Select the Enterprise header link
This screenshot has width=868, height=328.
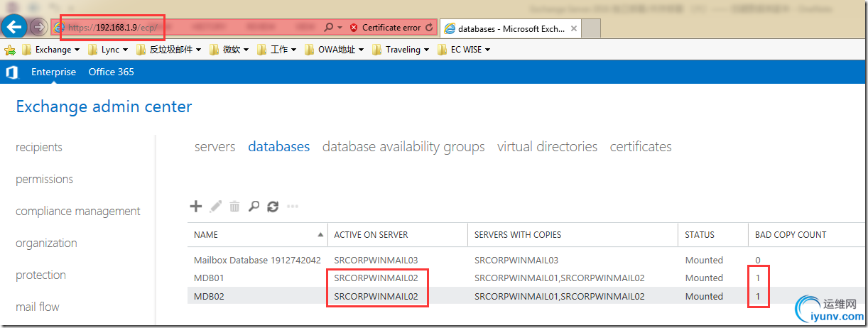53,72
